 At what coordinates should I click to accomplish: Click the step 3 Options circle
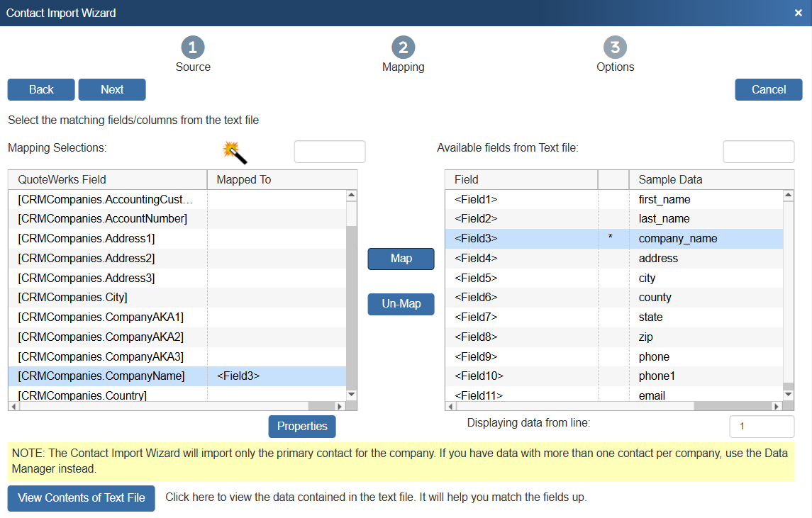coord(615,47)
